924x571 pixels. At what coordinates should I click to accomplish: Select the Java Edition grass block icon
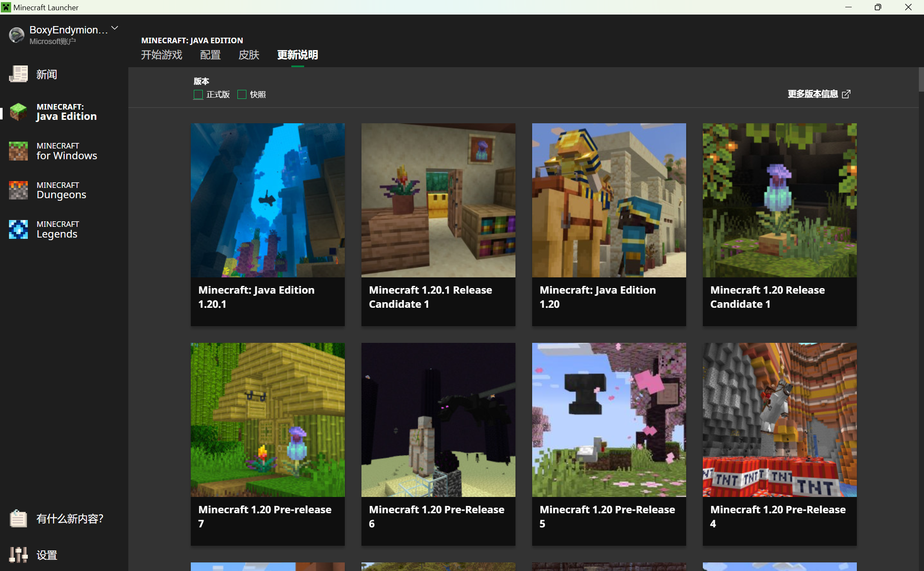pyautogui.click(x=18, y=112)
